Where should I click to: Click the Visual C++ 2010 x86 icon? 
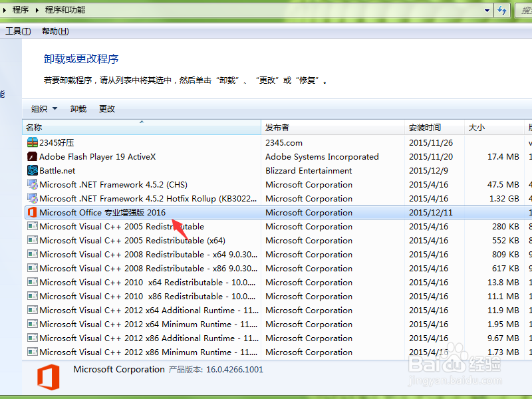pos(32,296)
